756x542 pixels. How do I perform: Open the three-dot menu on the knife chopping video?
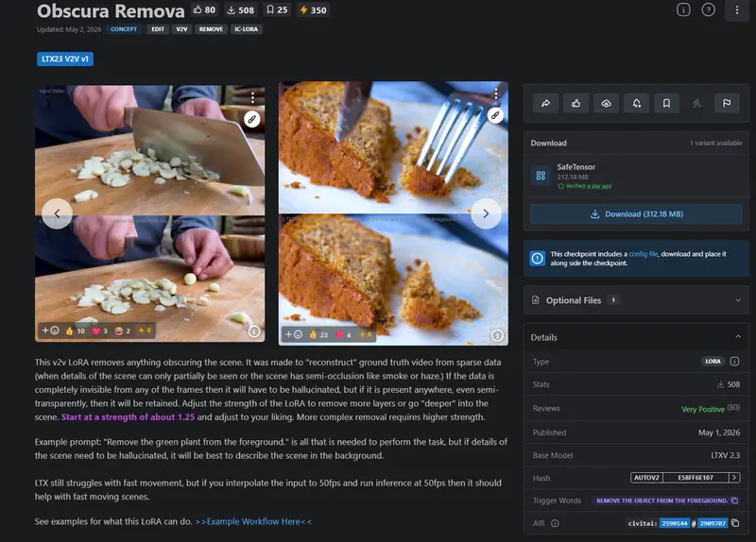[x=252, y=98]
